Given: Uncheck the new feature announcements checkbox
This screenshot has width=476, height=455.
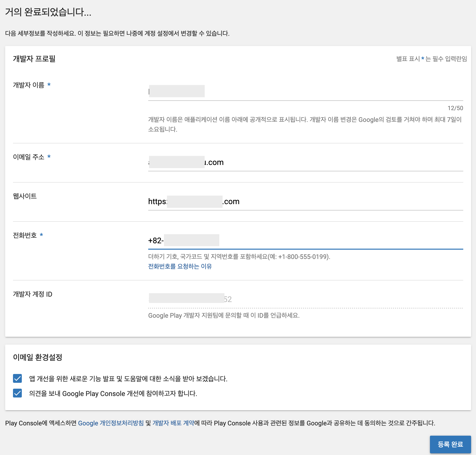Looking at the screenshot, I should tap(17, 378).
